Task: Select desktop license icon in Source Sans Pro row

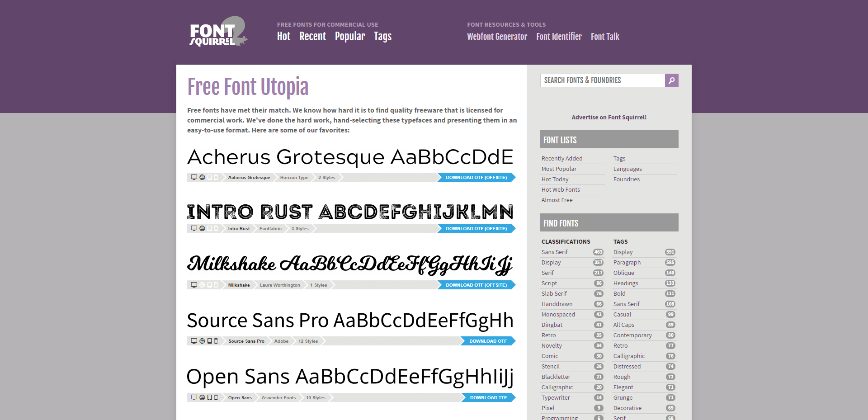Action: (194, 341)
